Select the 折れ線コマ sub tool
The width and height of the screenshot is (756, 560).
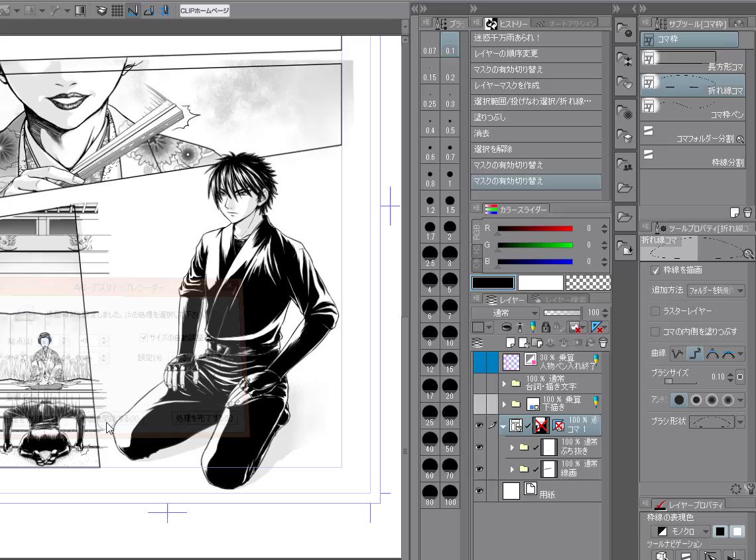[692, 85]
